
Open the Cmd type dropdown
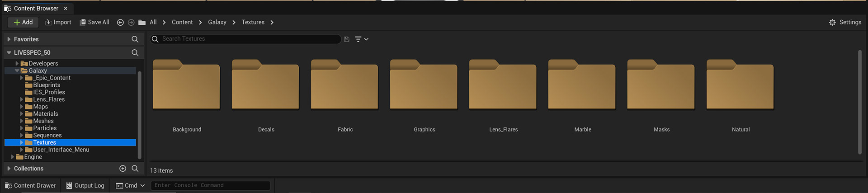click(130, 185)
